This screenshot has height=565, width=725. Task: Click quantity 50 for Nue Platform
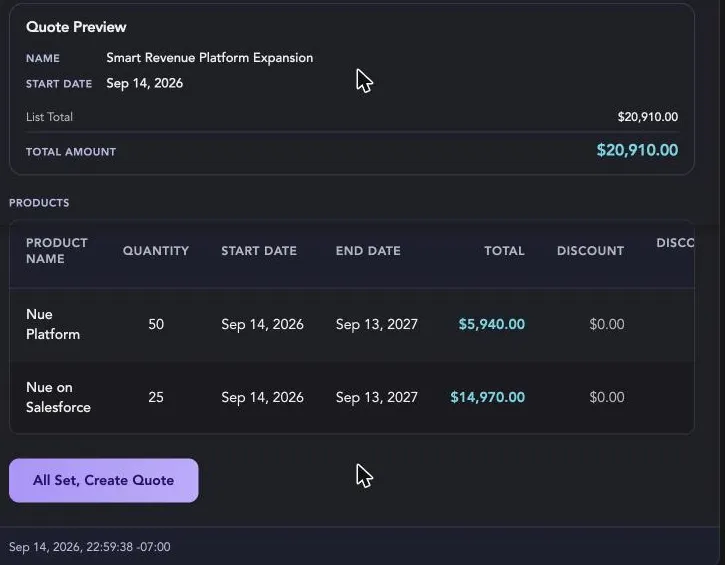click(156, 324)
